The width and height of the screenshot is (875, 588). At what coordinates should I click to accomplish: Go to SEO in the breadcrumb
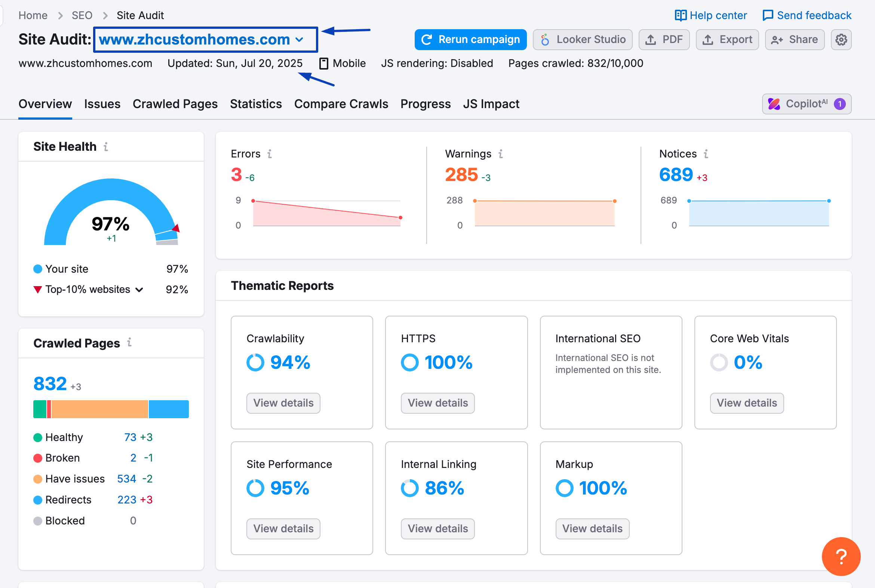(82, 15)
